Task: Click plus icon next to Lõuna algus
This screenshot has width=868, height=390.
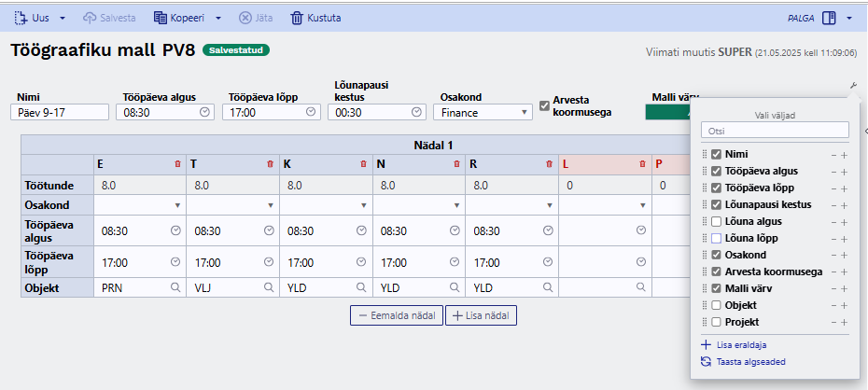Action: pos(844,222)
